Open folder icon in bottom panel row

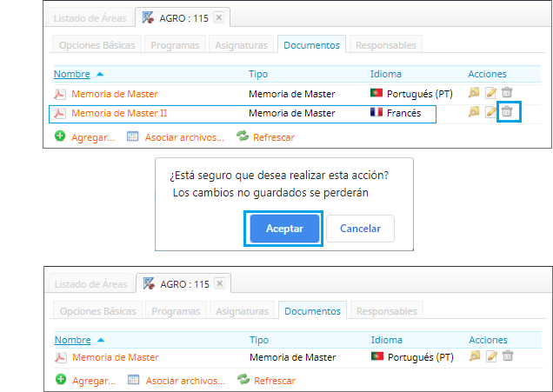475,356
